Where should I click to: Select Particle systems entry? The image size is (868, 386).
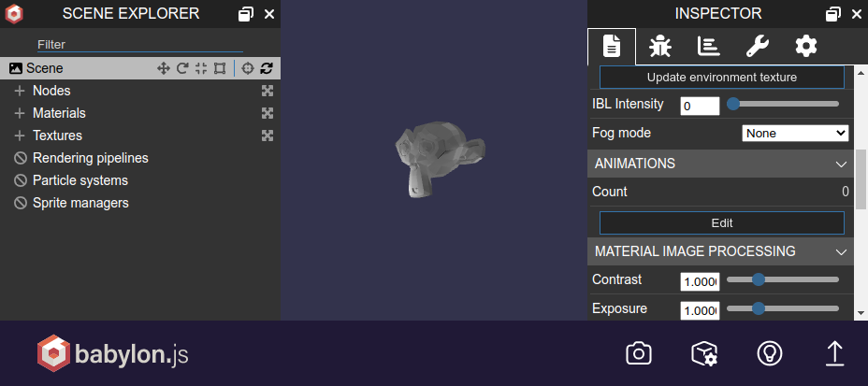pyautogui.click(x=80, y=180)
